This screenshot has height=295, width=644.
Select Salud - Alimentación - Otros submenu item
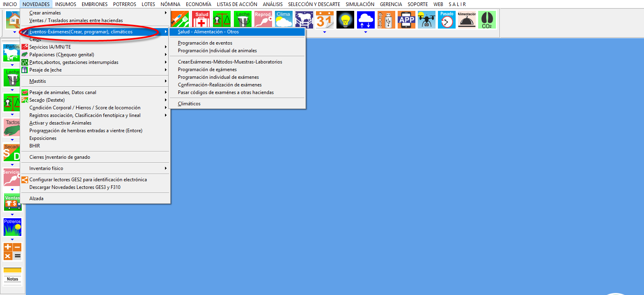pos(208,32)
